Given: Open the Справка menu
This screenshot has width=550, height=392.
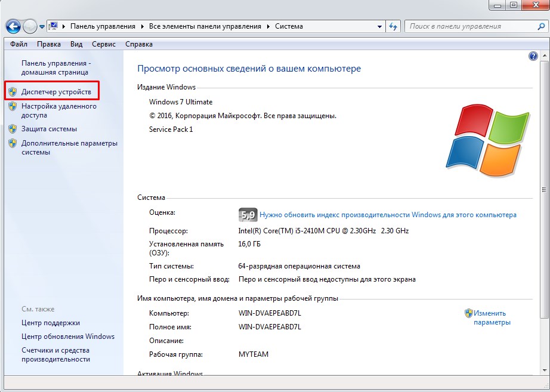Looking at the screenshot, I should 139,44.
